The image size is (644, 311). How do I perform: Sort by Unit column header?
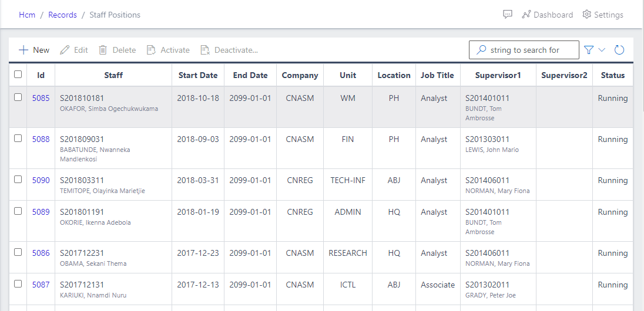pos(348,75)
